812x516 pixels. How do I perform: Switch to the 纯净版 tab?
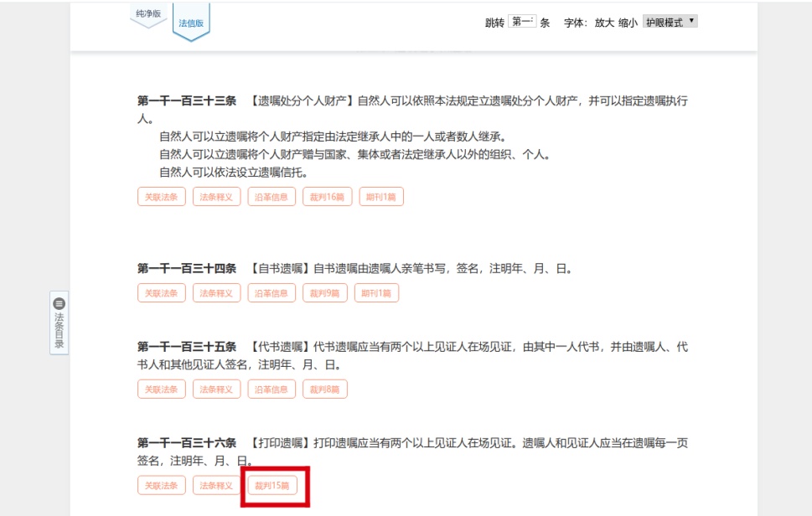148,15
